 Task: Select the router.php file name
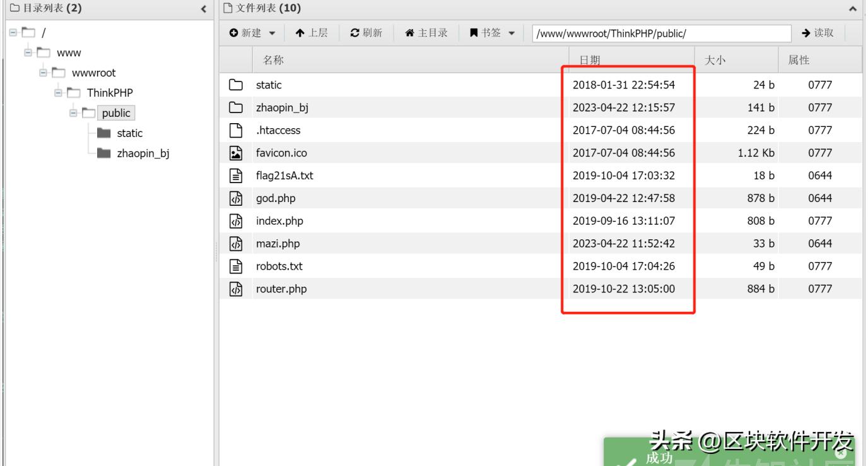pos(281,289)
